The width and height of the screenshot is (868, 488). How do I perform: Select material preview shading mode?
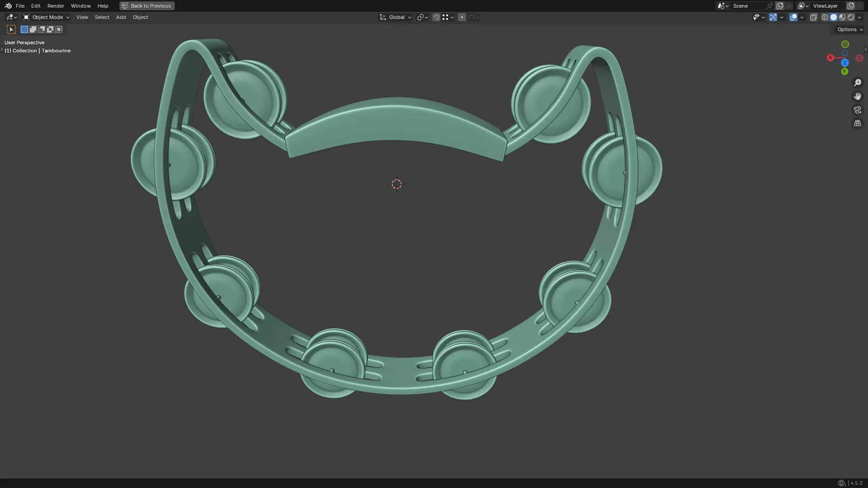[842, 17]
